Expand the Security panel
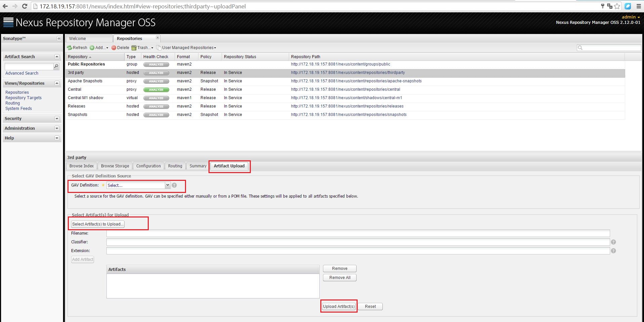 (57, 118)
